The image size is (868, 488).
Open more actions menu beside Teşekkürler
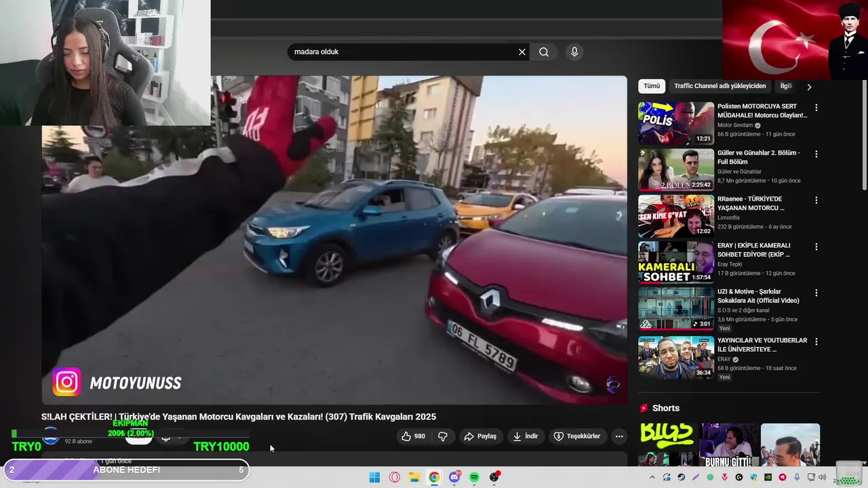click(x=619, y=436)
